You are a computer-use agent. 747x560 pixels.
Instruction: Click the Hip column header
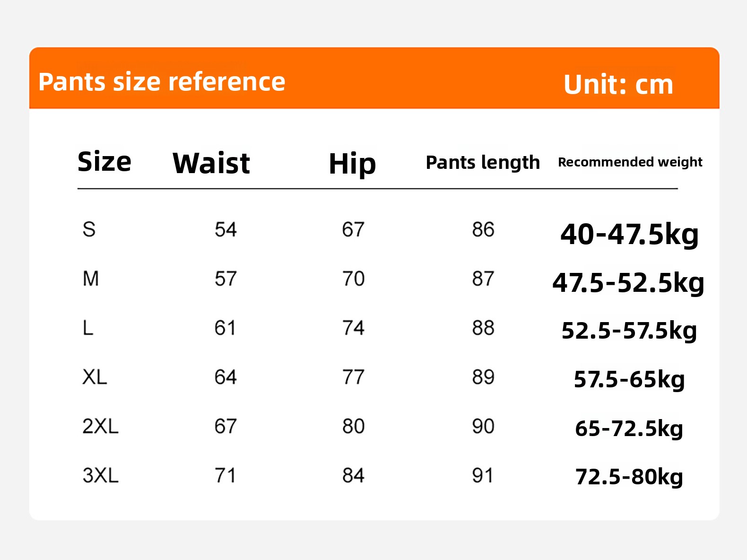click(352, 164)
